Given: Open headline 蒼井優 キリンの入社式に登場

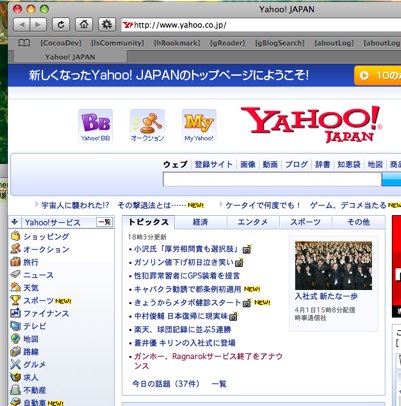Looking at the screenshot, I should click(185, 343).
